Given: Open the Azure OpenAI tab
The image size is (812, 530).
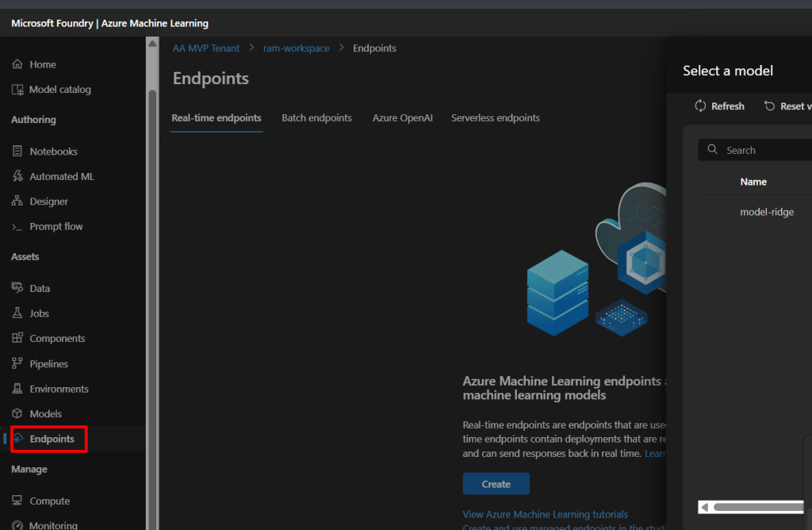Looking at the screenshot, I should 403,118.
